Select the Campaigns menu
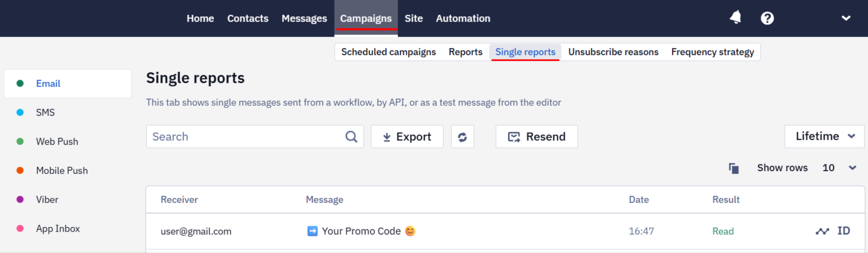The height and width of the screenshot is (253, 868). pyautogui.click(x=366, y=18)
